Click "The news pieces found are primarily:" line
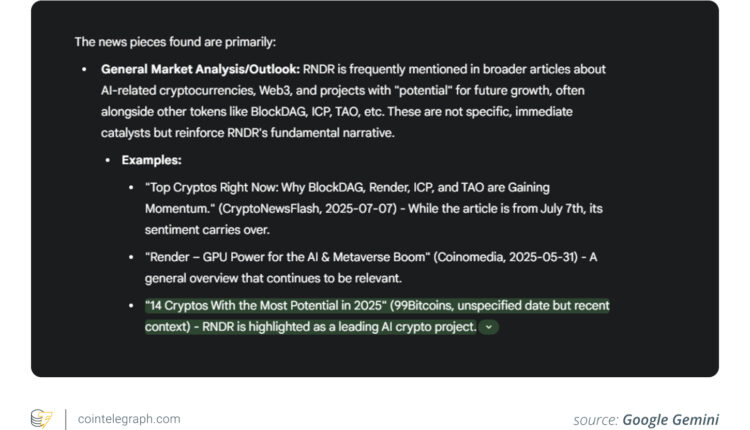Viewport: 750px width, 430px height. click(174, 42)
